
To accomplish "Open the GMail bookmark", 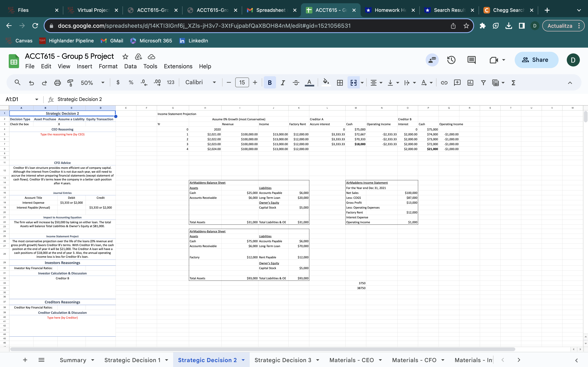I will click(x=111, y=41).
